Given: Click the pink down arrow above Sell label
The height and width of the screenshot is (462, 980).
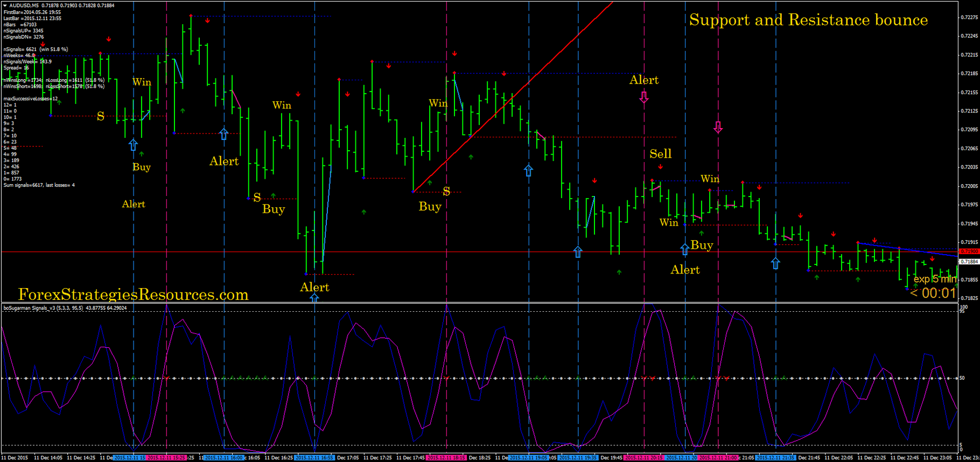Looking at the screenshot, I should (718, 127).
